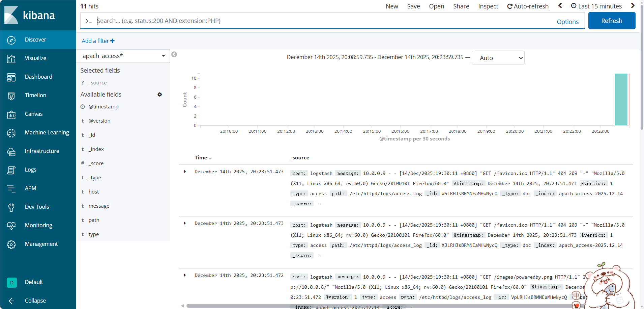Select the _source selected field
This screenshot has width=644, height=309.
point(98,83)
